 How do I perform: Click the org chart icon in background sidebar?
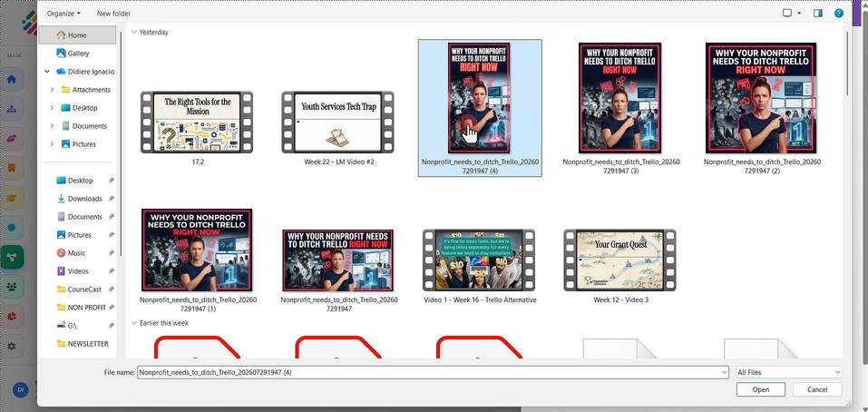12,109
